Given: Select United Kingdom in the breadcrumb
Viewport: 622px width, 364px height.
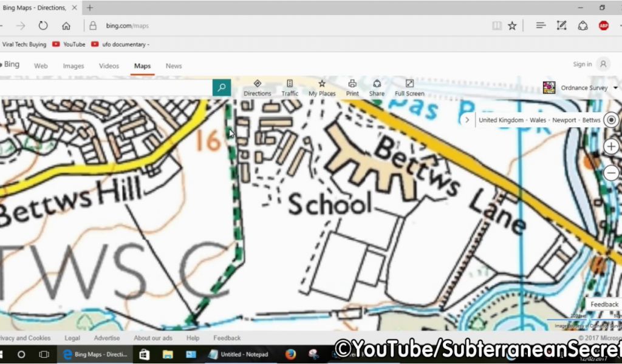Looking at the screenshot, I should 501,120.
